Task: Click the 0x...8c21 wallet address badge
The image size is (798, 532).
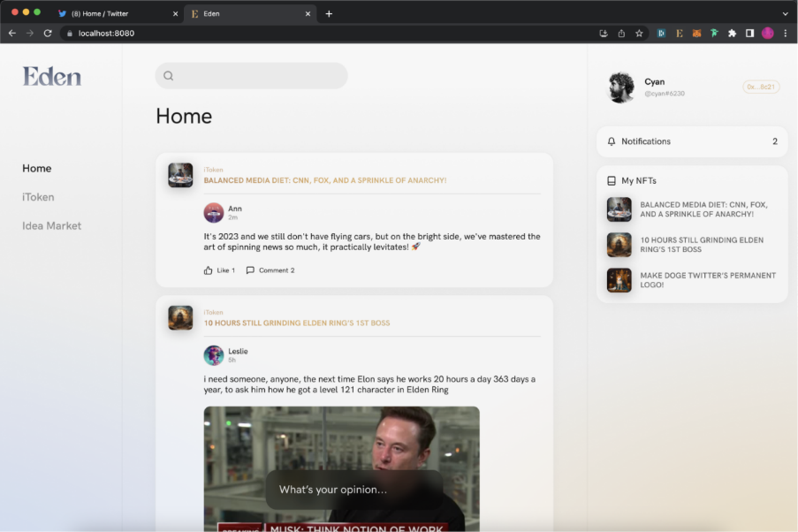Action: [761, 87]
